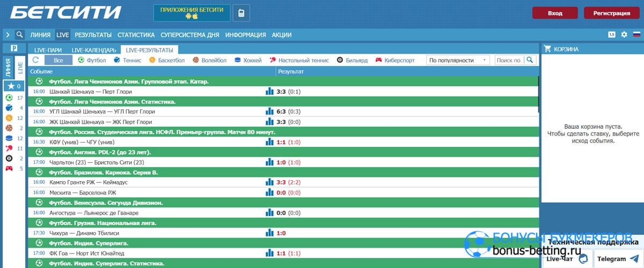Click the favorites star in left sidebar
This screenshot has width=644, height=268.
tap(11, 86)
